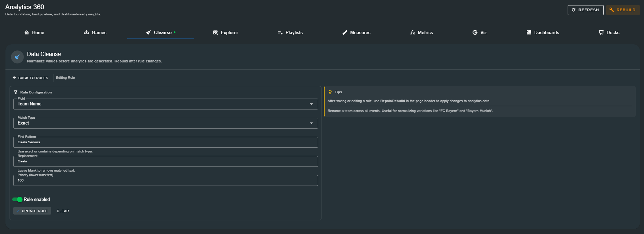
Task: Click the REBUILD button
Action: point(623,10)
